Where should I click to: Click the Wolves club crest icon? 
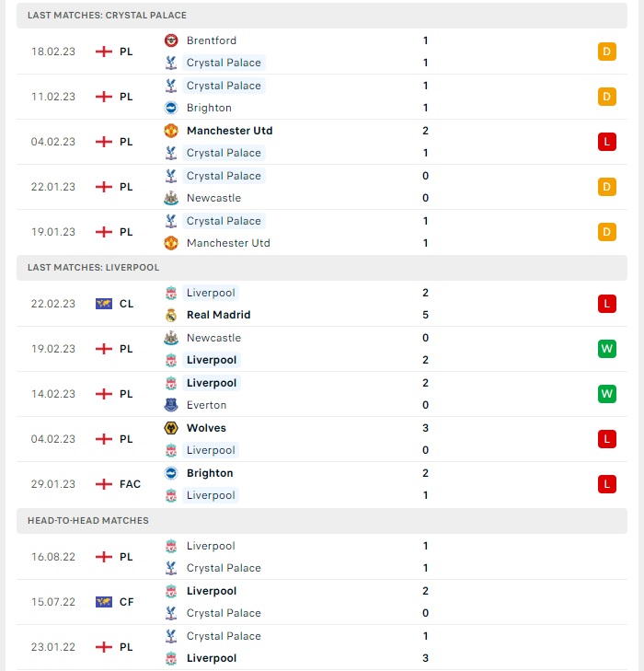click(x=171, y=428)
